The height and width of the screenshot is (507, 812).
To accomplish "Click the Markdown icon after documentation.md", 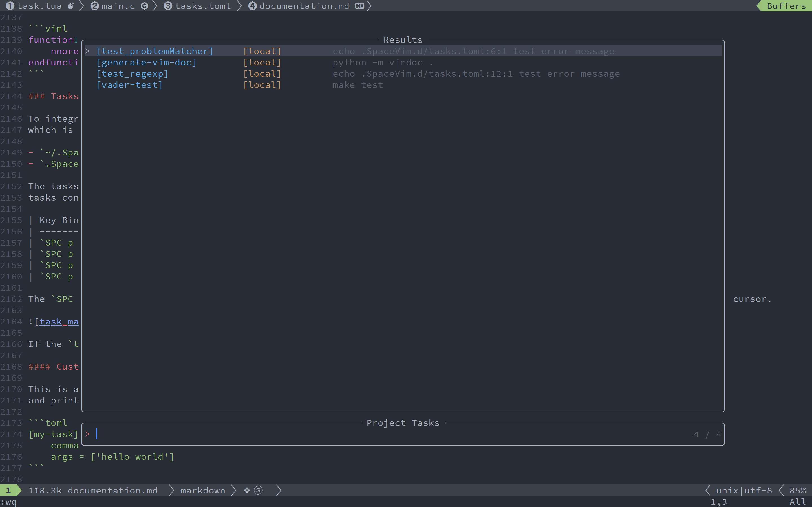I will tap(359, 6).
